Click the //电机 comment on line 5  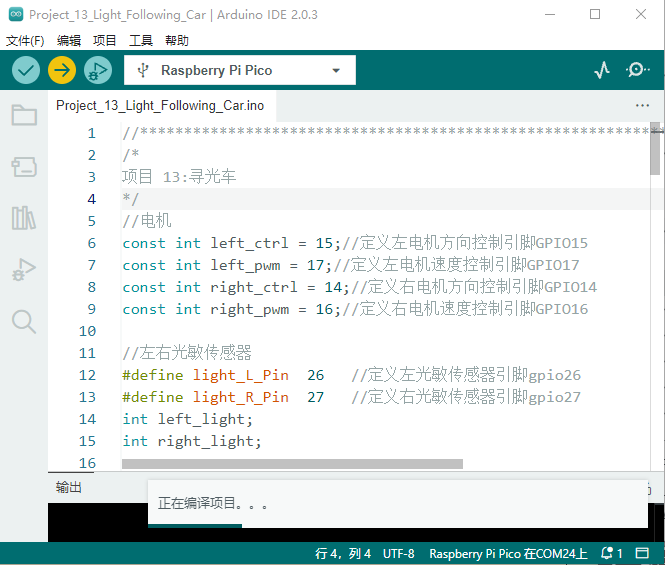click(147, 221)
